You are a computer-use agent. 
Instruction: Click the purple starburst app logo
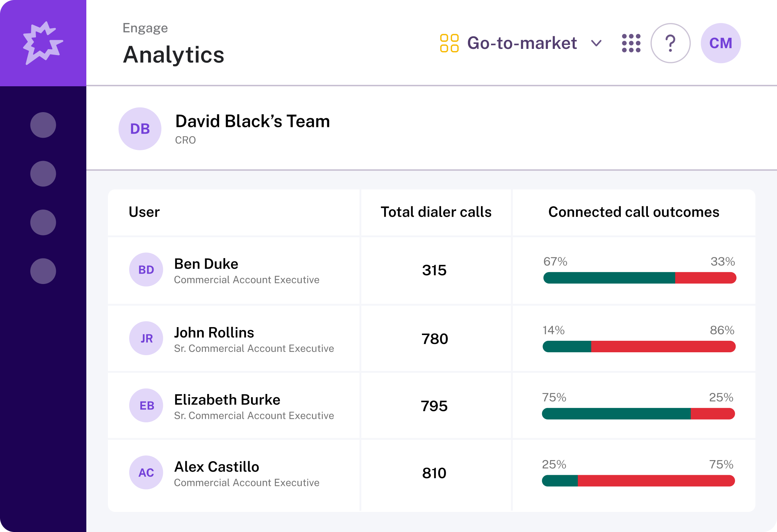pos(43,43)
